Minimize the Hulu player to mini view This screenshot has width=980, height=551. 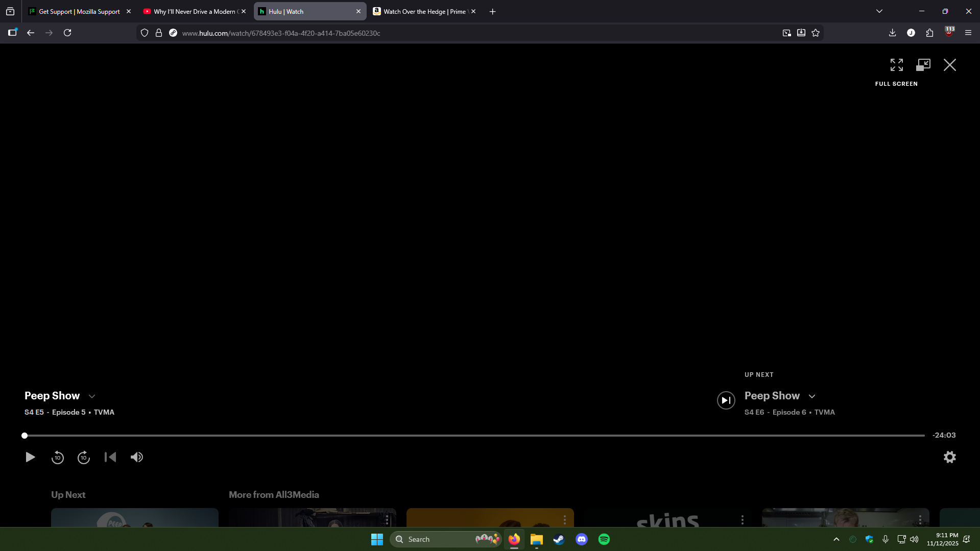[923, 65]
